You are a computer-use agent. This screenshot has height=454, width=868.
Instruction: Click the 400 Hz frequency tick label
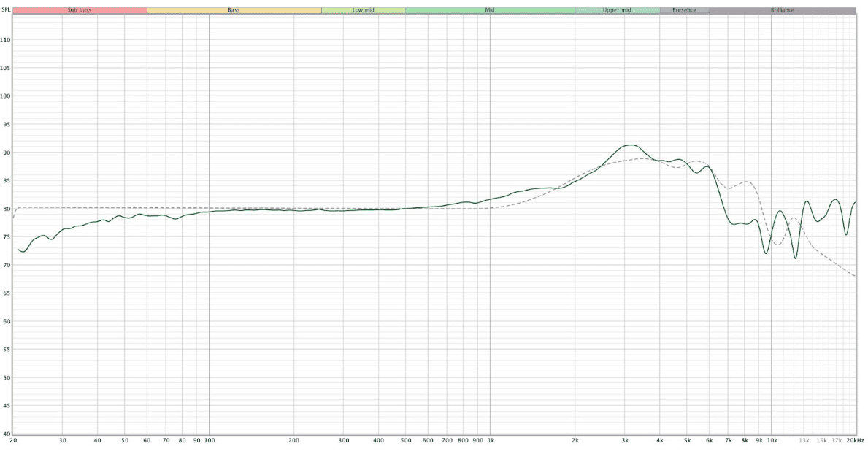(379, 441)
